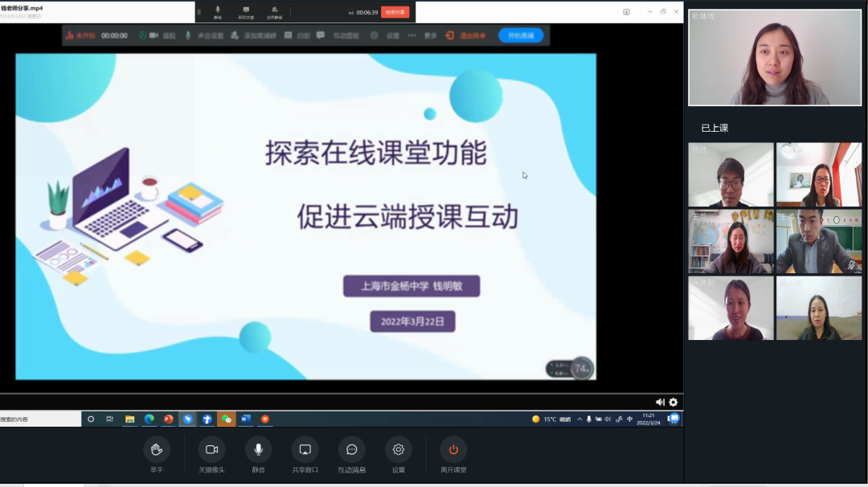
Task: Mute microphone using bottom 静音 button
Action: click(258, 449)
